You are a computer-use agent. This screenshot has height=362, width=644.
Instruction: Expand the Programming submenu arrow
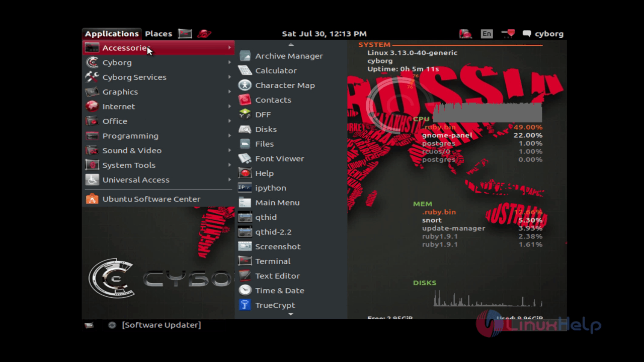tap(229, 136)
